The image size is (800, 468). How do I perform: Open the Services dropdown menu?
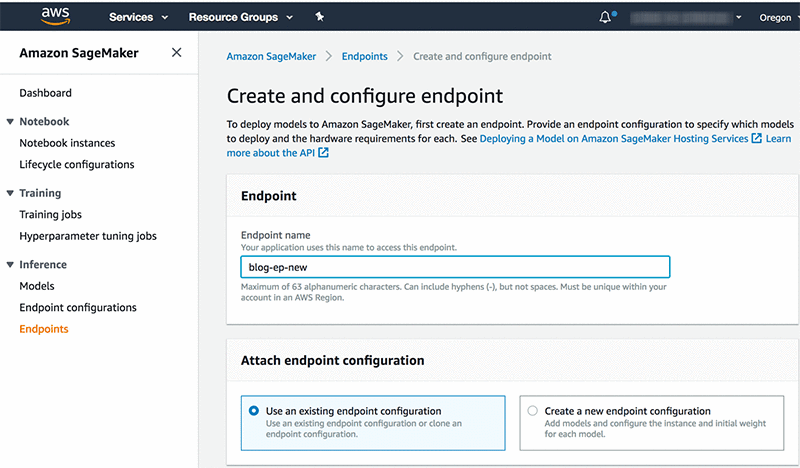click(138, 17)
